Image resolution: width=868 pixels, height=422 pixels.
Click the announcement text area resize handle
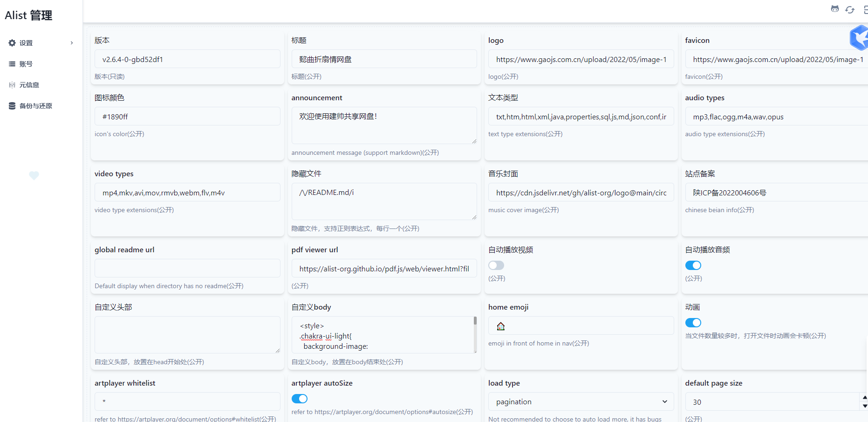(x=474, y=141)
